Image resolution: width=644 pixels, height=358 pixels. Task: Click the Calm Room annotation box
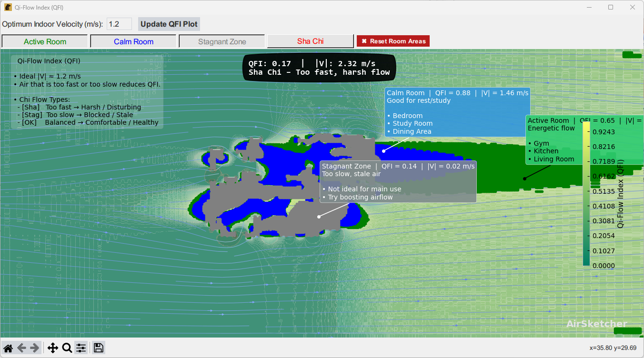tap(457, 112)
